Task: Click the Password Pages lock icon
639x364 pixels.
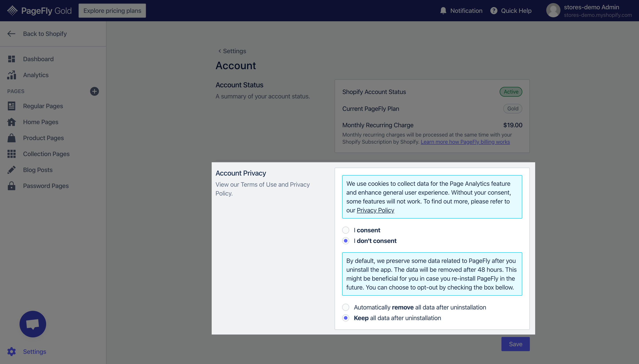Action: pos(12,186)
